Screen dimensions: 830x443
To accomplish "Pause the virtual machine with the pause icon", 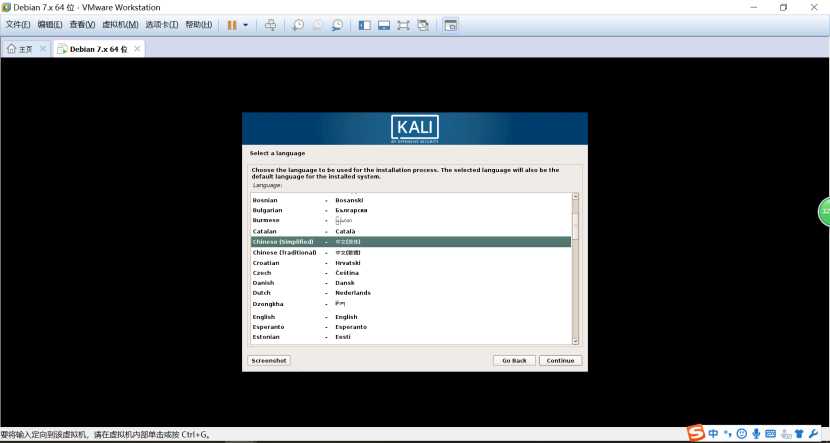I will pos(232,25).
